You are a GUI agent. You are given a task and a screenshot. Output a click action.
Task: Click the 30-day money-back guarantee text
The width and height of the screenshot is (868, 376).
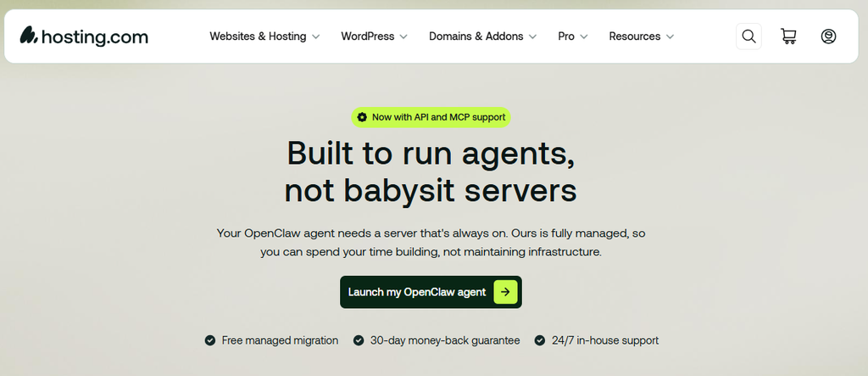tap(445, 340)
